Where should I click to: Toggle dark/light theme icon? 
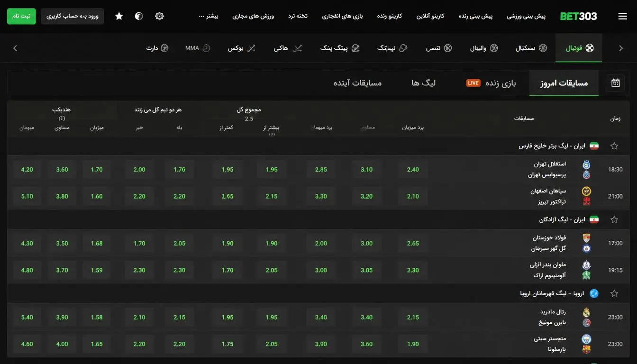pyautogui.click(x=139, y=16)
